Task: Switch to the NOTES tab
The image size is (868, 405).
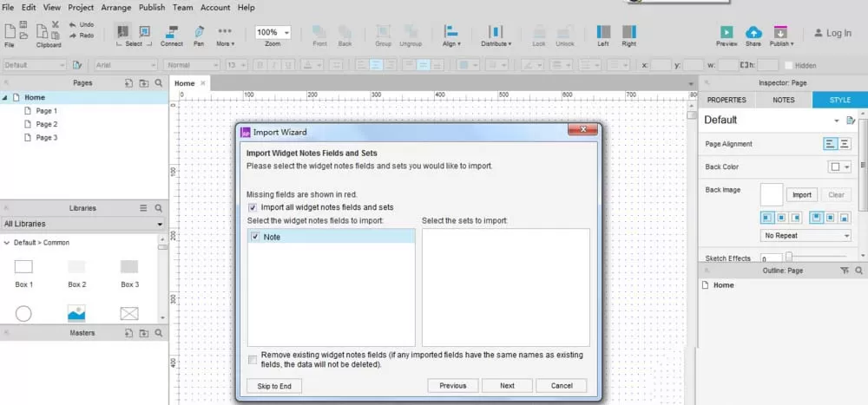Action: (x=784, y=100)
